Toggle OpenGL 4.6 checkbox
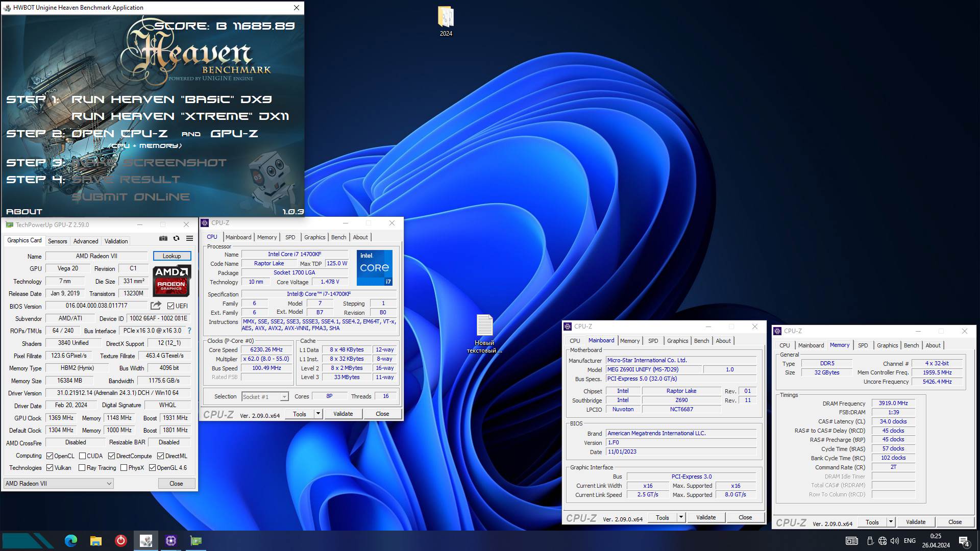Image resolution: width=980 pixels, height=551 pixels. (152, 468)
